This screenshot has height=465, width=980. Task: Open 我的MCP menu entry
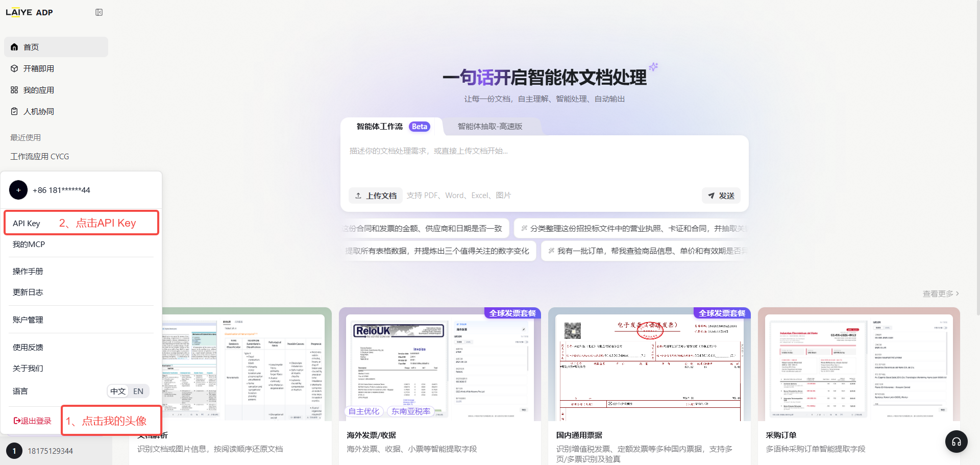[x=82, y=244]
